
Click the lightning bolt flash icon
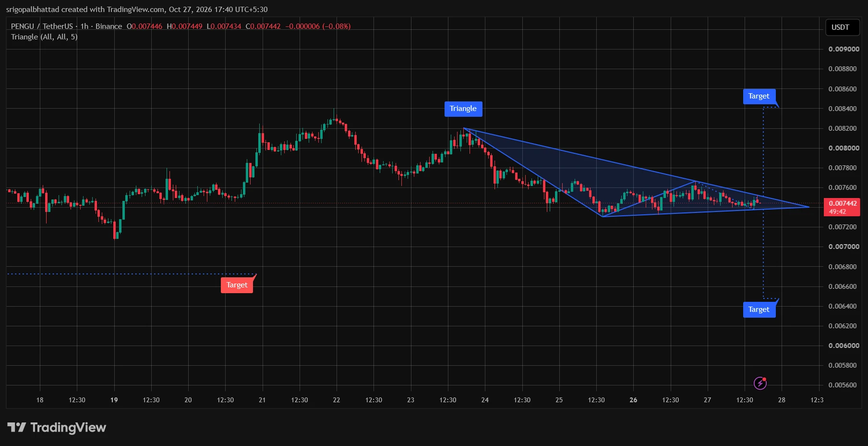pos(760,383)
